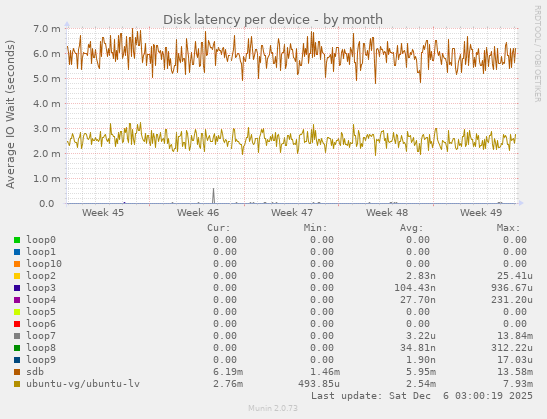Select the loop5 legend label
Image resolution: width=547 pixels, height=419 pixels.
[41, 312]
